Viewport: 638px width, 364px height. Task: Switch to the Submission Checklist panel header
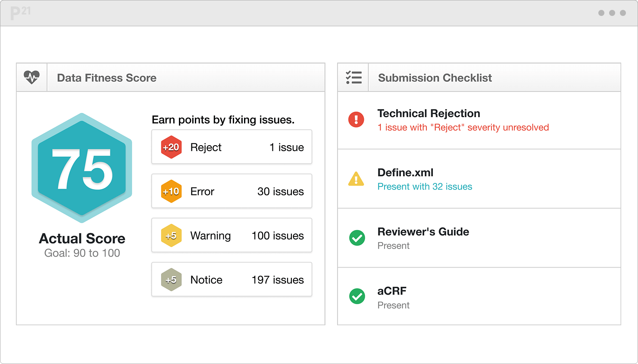coord(435,78)
